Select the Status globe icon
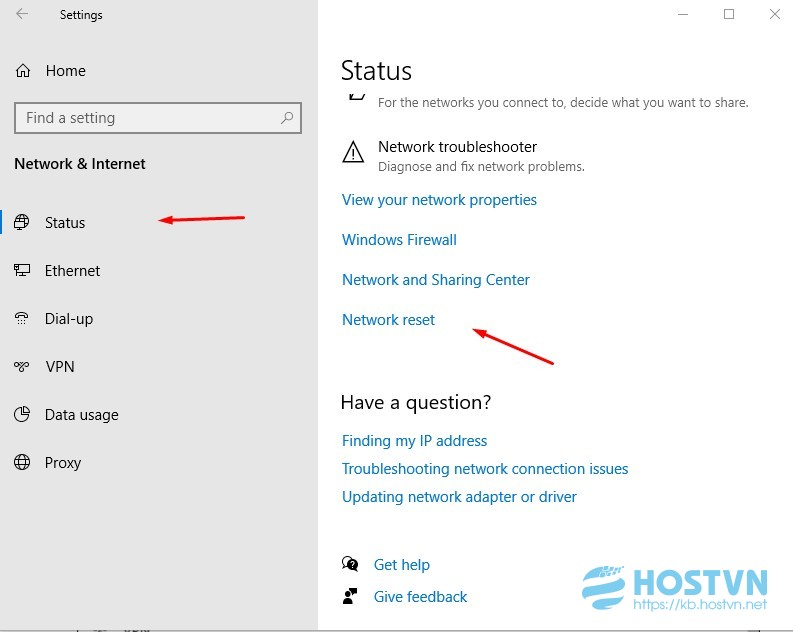This screenshot has height=632, width=793. (x=22, y=222)
